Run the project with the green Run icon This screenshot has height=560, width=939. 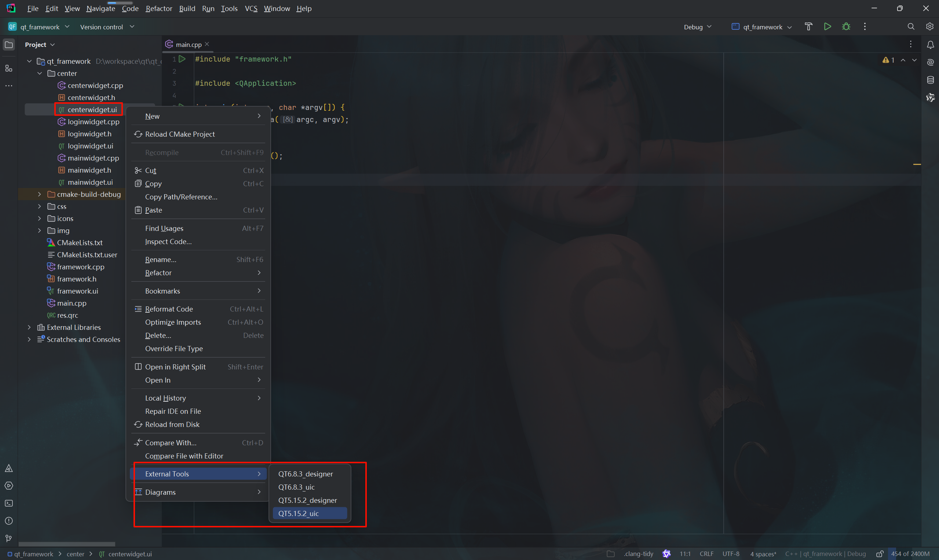tap(827, 26)
